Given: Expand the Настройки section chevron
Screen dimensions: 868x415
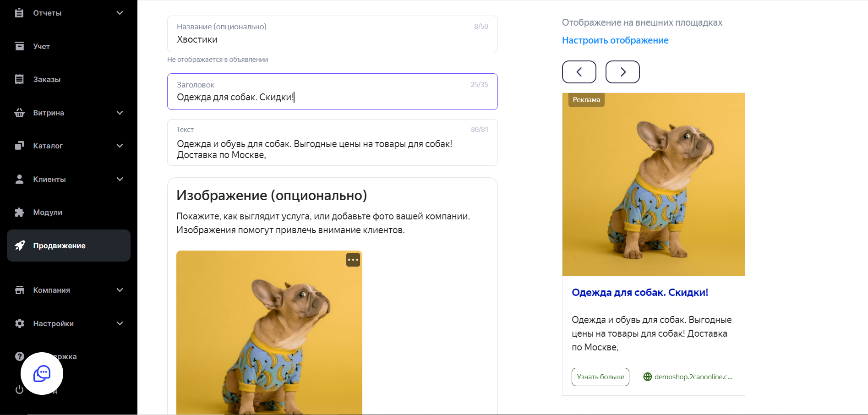Looking at the screenshot, I should click(120, 323).
